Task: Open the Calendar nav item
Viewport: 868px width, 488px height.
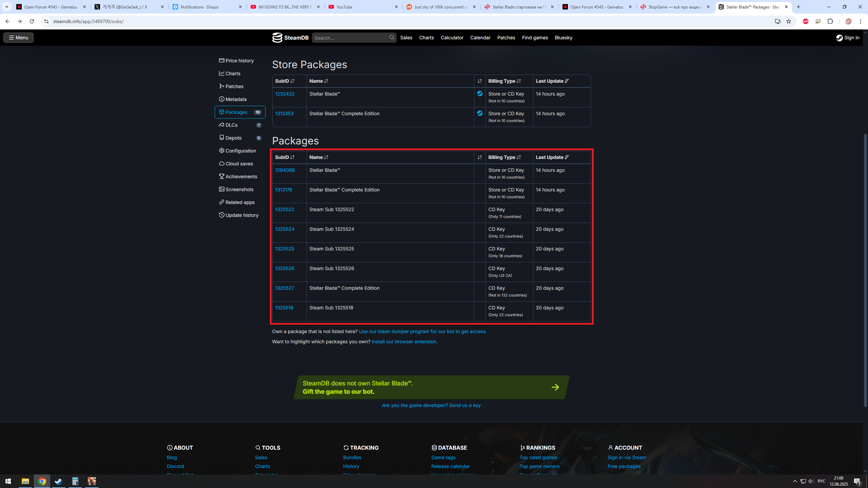Action: [480, 38]
